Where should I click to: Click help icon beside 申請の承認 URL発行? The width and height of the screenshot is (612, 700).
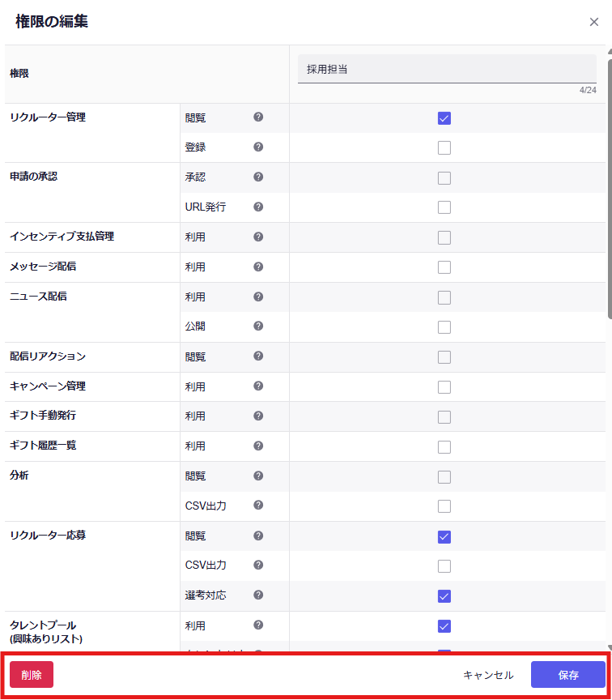[x=258, y=207]
